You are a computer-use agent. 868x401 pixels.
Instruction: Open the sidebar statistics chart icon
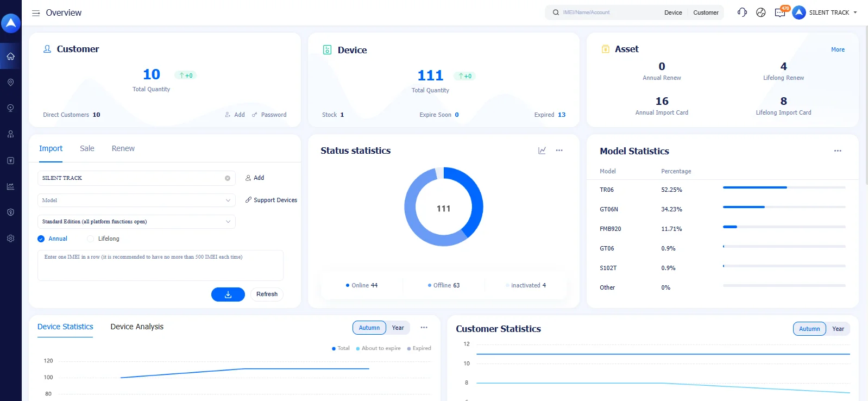click(10, 186)
